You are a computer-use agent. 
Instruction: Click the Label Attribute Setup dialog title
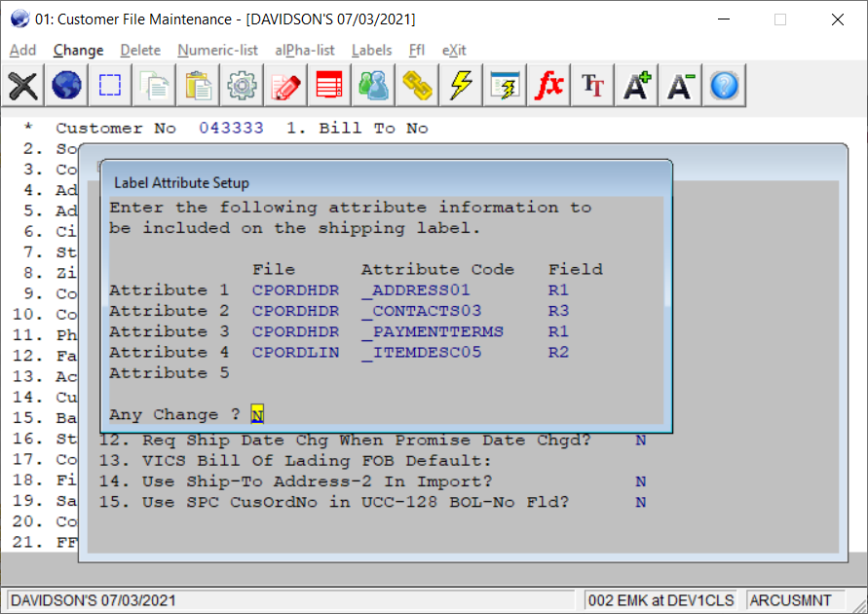coord(181,182)
